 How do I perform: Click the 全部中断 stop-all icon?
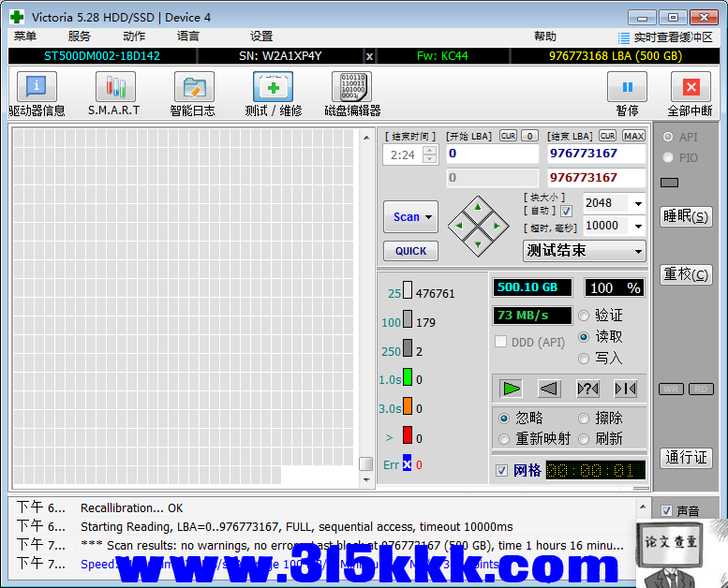pyautogui.click(x=691, y=87)
